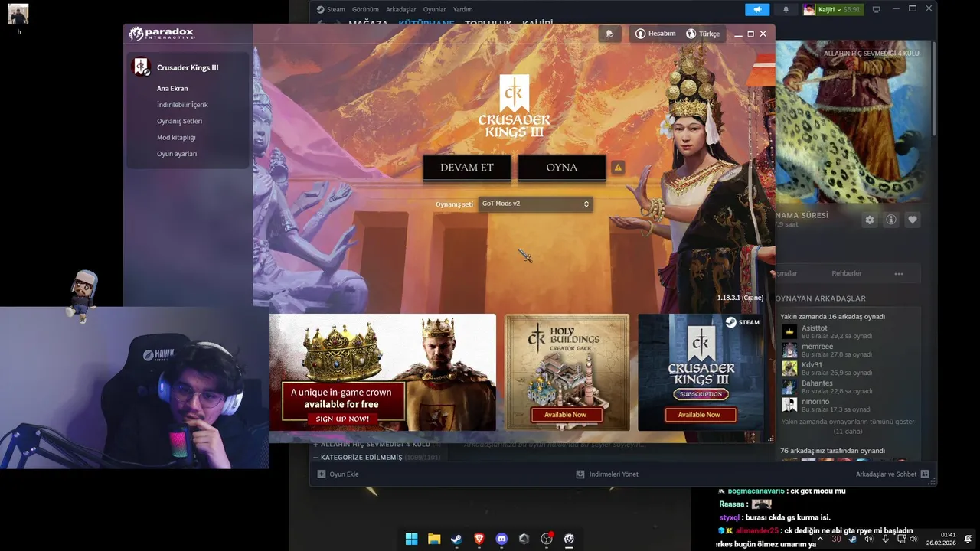Open Yardım menu in Steam window
980x551 pixels.
(x=462, y=9)
